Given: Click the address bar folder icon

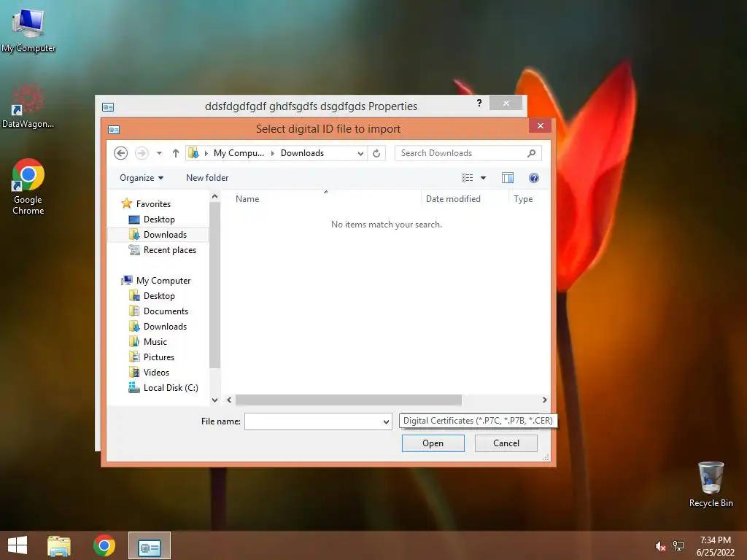Looking at the screenshot, I should coord(193,153).
